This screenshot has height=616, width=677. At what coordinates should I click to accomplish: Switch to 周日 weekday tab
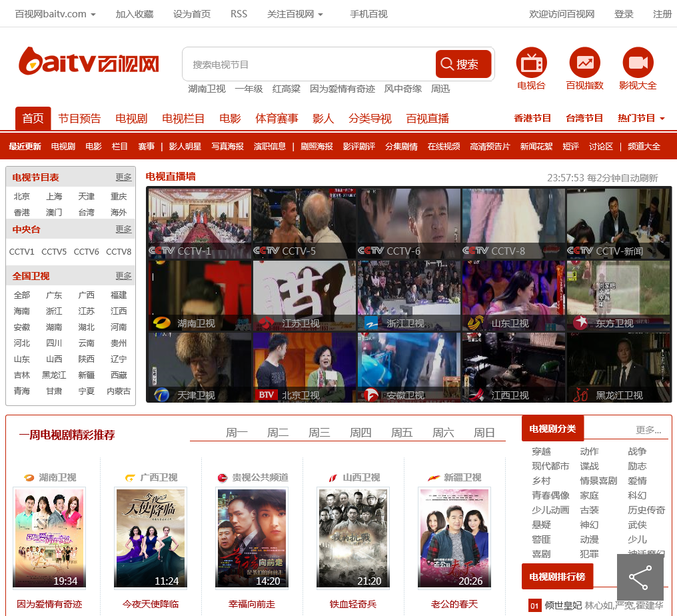click(x=484, y=433)
